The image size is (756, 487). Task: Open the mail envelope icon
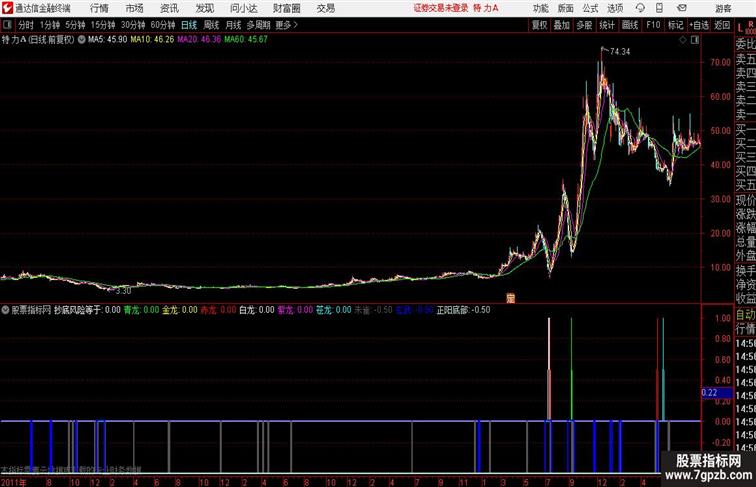coord(682,8)
